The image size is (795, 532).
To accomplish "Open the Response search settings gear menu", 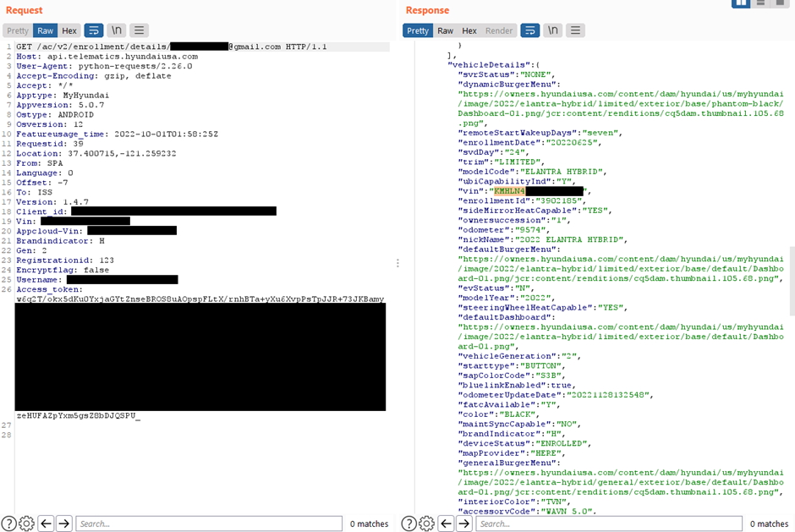I will [427, 523].
